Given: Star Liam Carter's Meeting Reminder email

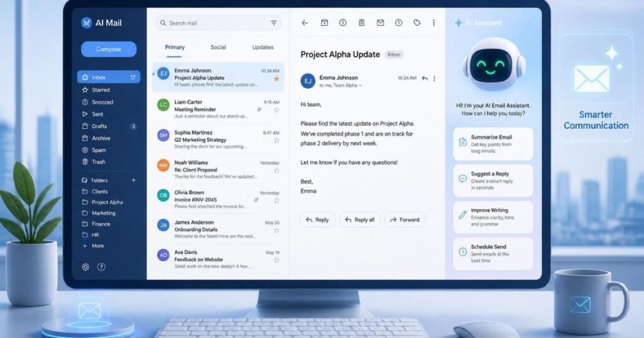Looking at the screenshot, I should 277,110.
